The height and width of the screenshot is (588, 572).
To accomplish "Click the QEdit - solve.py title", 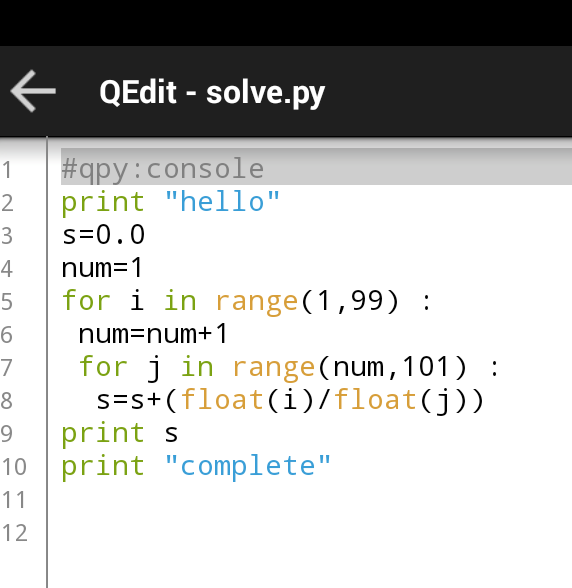I will [212, 93].
